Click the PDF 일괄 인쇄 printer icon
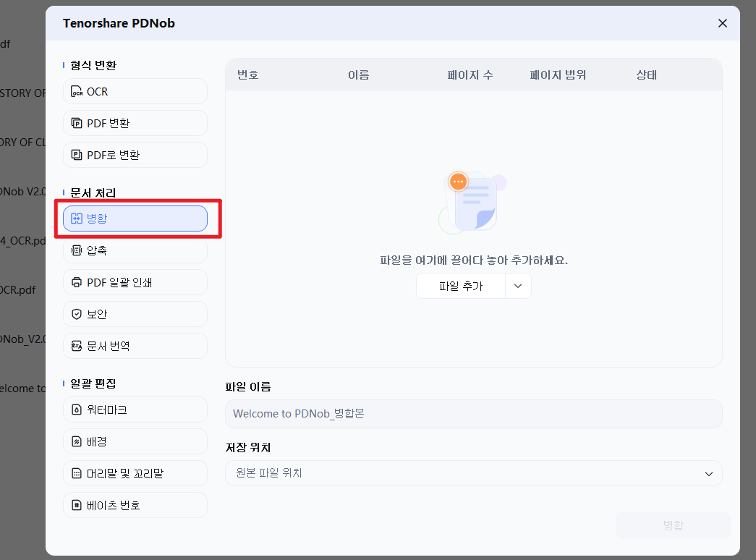This screenshot has height=560, width=756. (x=77, y=282)
